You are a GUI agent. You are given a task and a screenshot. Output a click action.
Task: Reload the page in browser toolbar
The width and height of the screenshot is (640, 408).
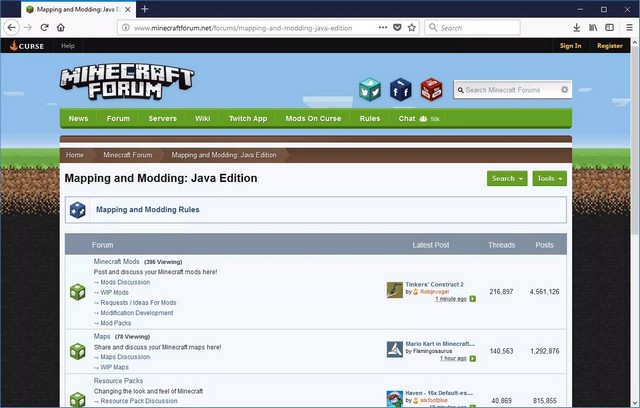point(44,27)
